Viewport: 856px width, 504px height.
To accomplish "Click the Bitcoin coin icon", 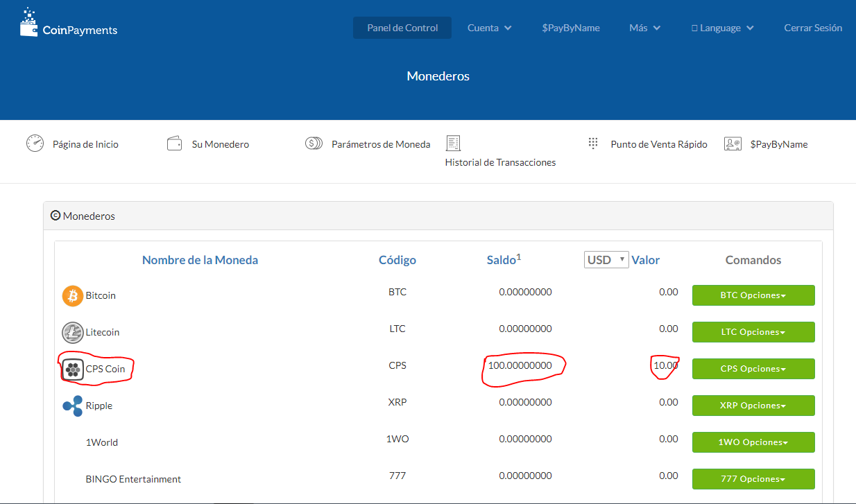I will pos(73,296).
